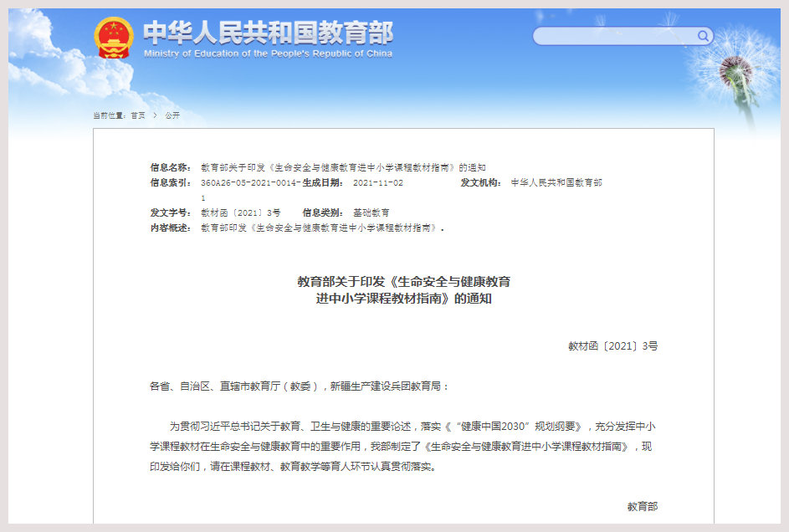Select the index number 360A26-05-2021-0014

(250, 182)
